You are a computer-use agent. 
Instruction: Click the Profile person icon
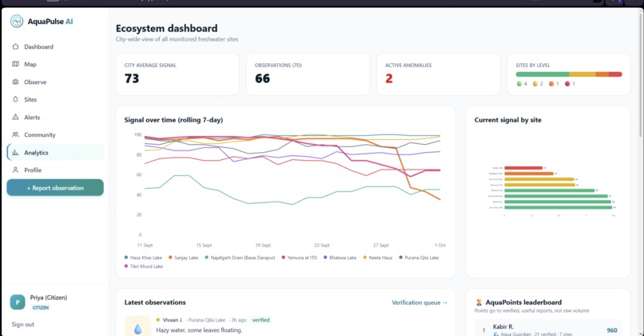pos(16,170)
